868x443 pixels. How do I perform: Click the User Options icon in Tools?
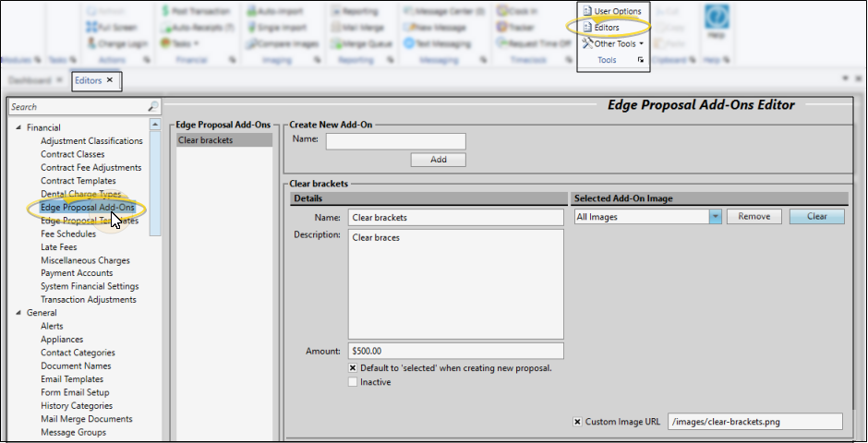tap(587, 11)
